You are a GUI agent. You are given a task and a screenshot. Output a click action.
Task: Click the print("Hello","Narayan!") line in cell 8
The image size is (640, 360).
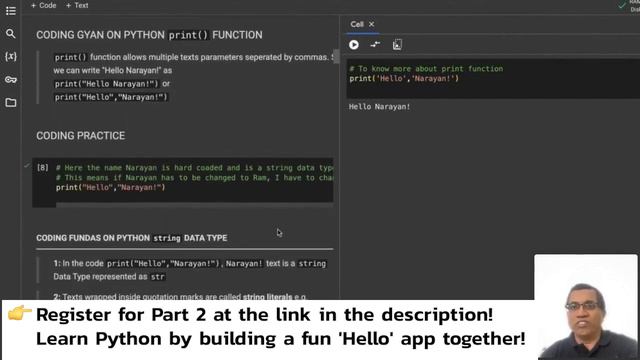pyautogui.click(x=111, y=187)
